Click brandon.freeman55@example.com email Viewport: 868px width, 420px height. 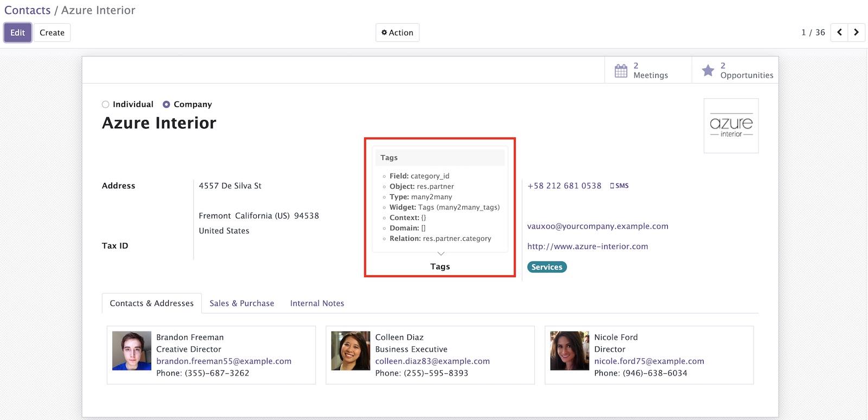[x=224, y=361]
